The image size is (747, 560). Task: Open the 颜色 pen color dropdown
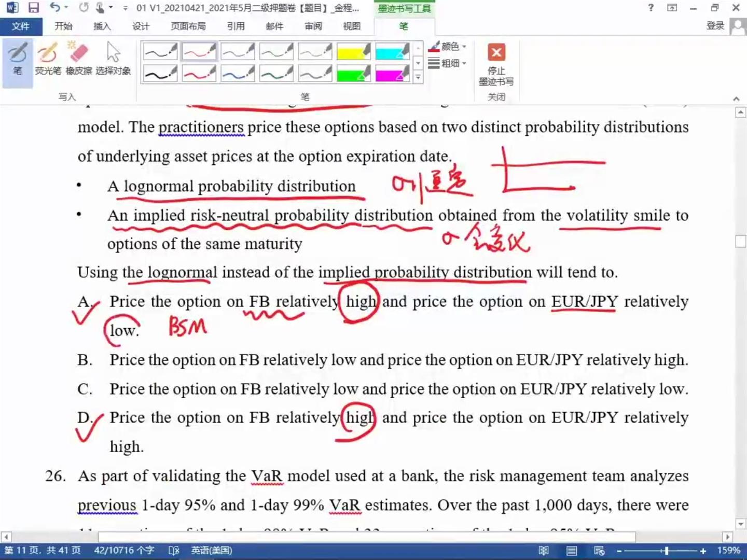(448, 47)
